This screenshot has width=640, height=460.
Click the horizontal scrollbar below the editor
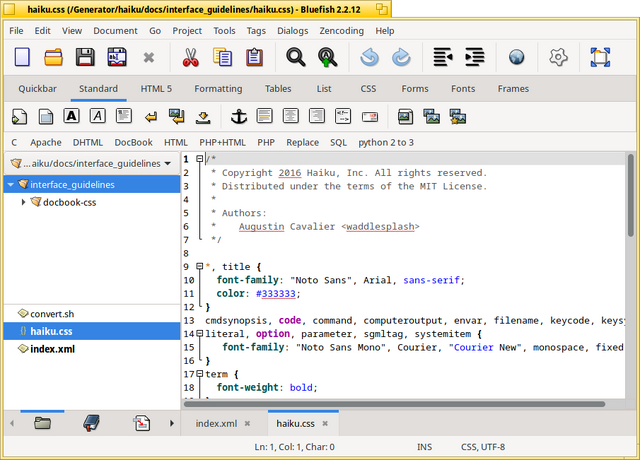394,404
